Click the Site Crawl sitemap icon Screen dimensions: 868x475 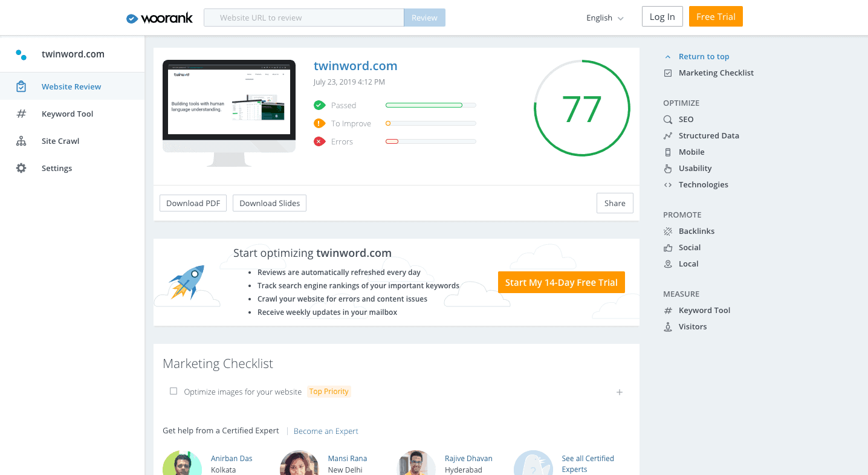(x=21, y=141)
